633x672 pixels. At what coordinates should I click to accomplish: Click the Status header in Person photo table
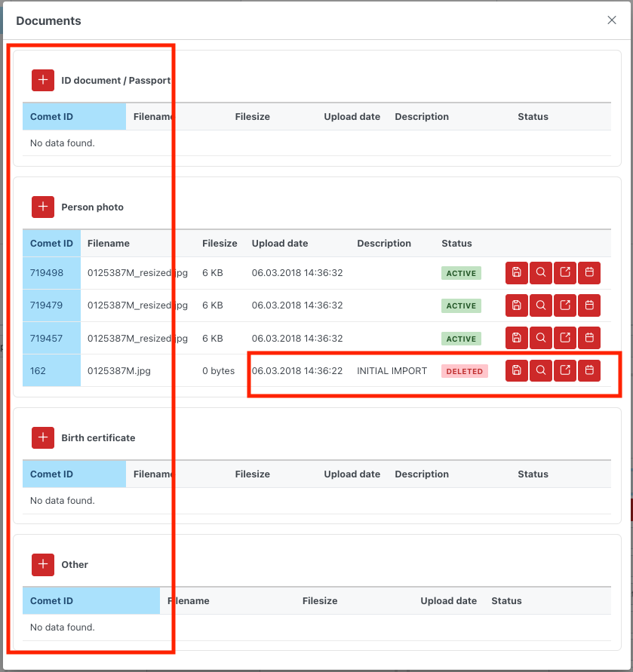pyautogui.click(x=456, y=244)
